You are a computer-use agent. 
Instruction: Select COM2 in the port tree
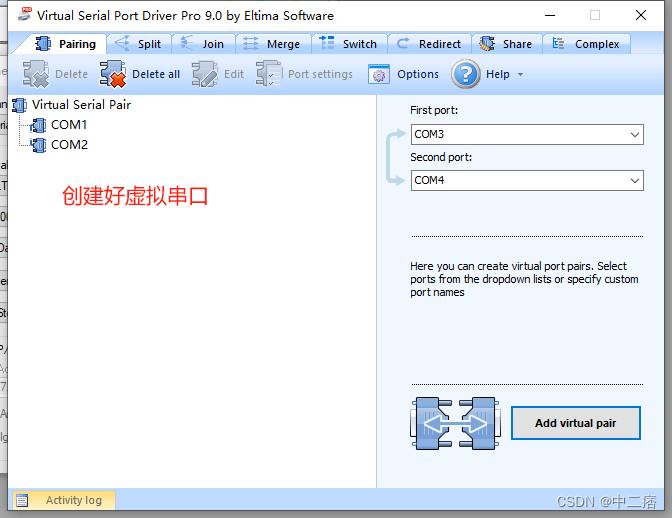coord(69,145)
